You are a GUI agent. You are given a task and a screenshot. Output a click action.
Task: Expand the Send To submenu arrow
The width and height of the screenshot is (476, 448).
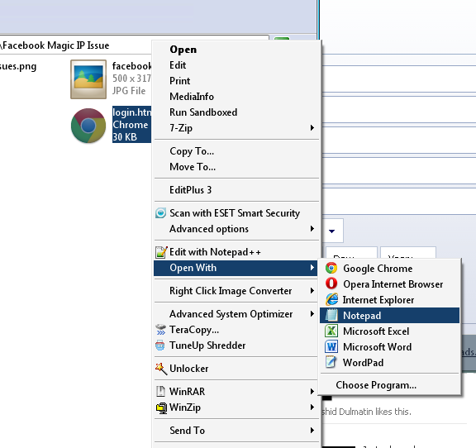[312, 430]
